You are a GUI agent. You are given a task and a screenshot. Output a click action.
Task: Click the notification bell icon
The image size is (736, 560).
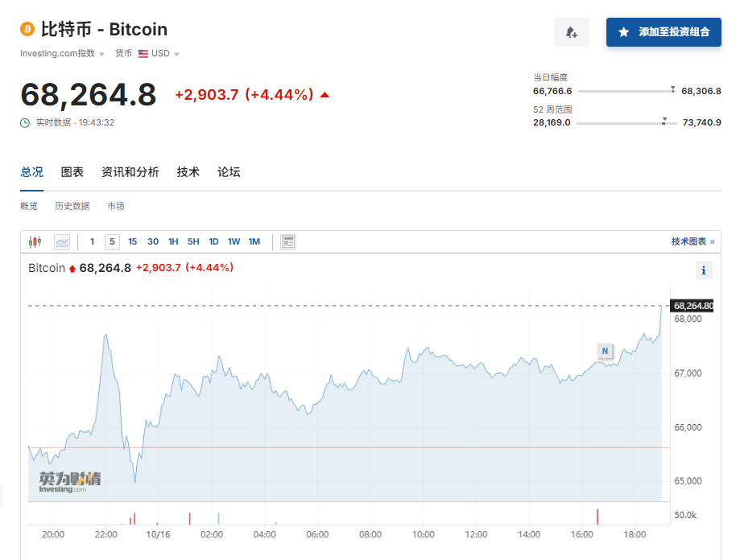pos(571,32)
